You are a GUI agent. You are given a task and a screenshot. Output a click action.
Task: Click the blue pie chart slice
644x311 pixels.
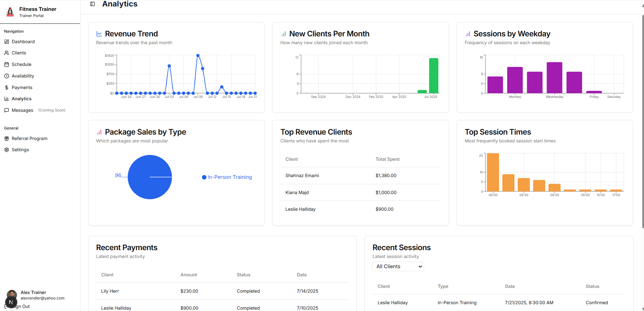(150, 177)
